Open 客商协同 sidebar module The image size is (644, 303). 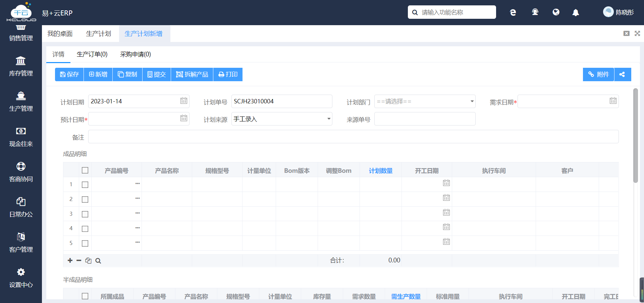21,172
